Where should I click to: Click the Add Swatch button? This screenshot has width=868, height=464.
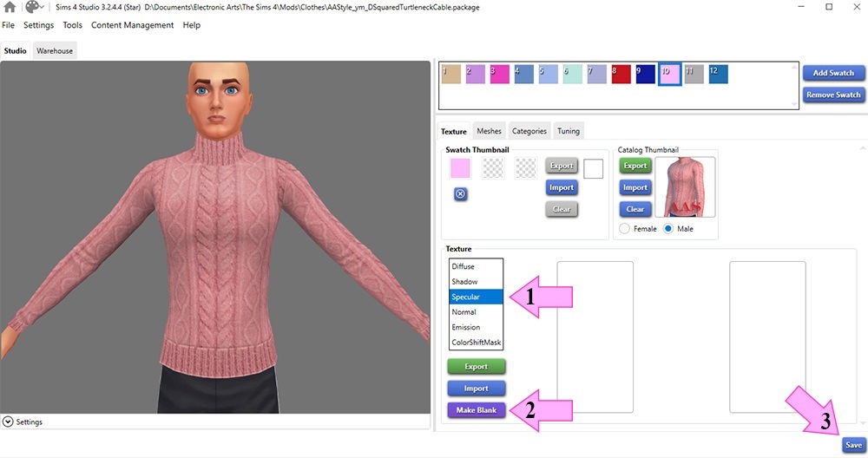click(x=833, y=73)
